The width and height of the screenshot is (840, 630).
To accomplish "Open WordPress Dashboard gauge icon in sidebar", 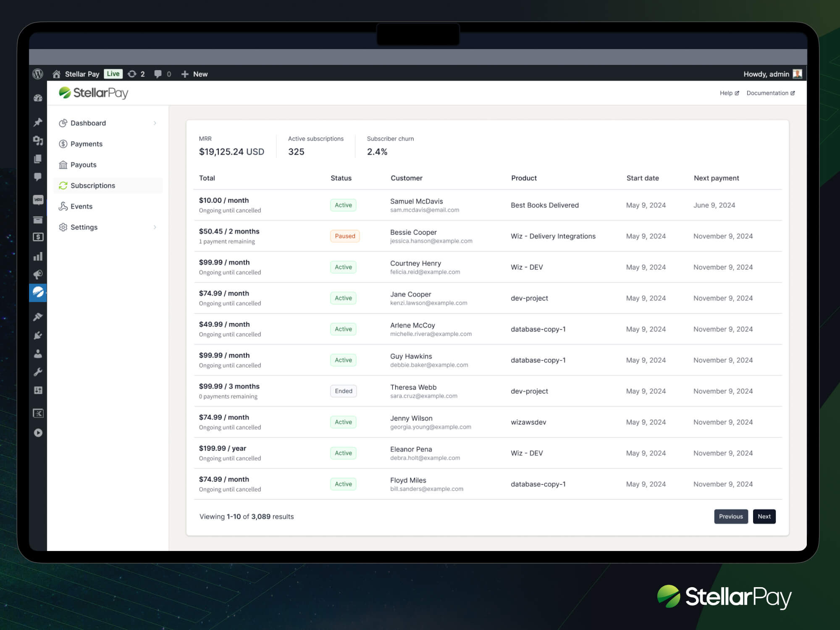I will tap(38, 98).
